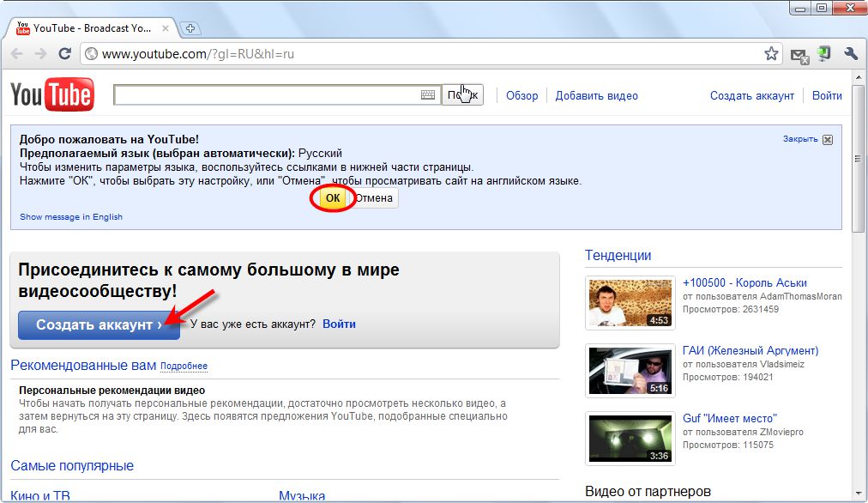Close the welcome banner via X icon
Image resolution: width=868 pixels, height=503 pixels.
(x=828, y=140)
